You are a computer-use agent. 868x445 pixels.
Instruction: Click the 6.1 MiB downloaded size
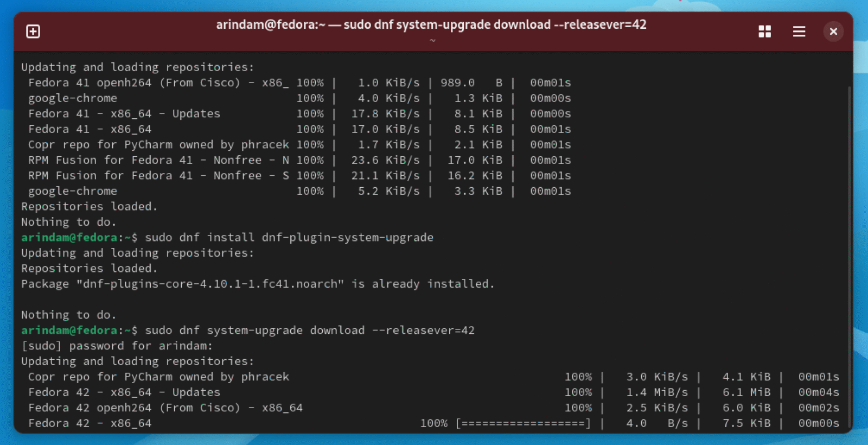click(746, 392)
